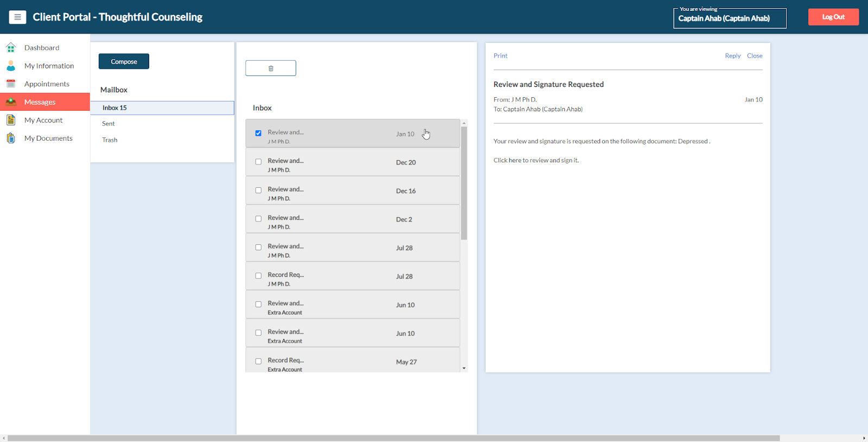Click the hamburger menu icon
868x442 pixels.
click(x=17, y=17)
